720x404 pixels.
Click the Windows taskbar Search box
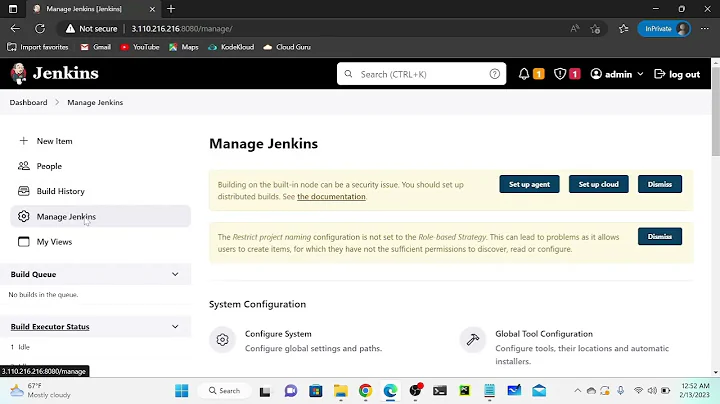point(225,391)
